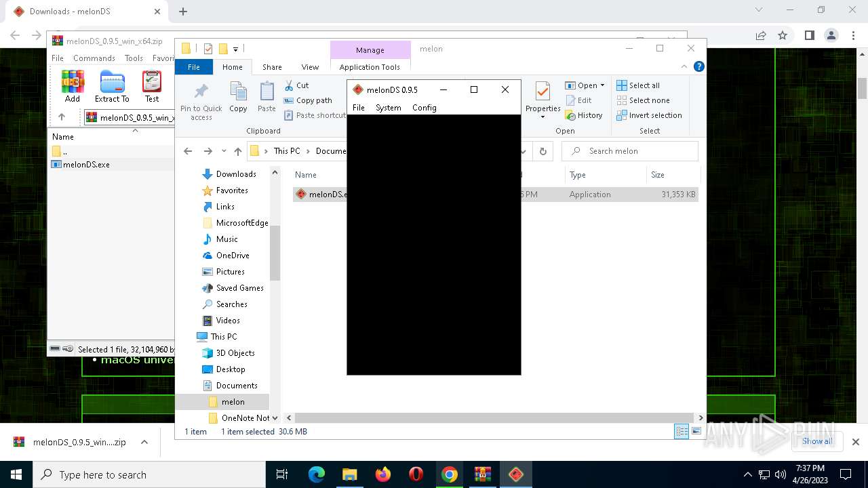The width and height of the screenshot is (868, 488).
Task: Open download item options chevron in Chrome
Action: click(144, 442)
